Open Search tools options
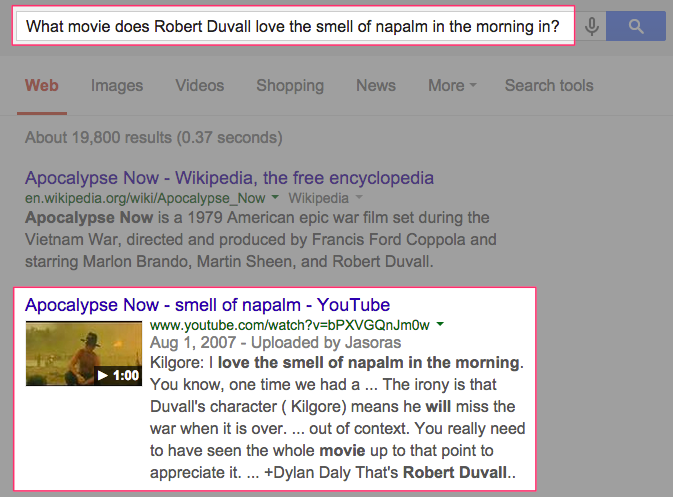The image size is (673, 497). click(549, 85)
